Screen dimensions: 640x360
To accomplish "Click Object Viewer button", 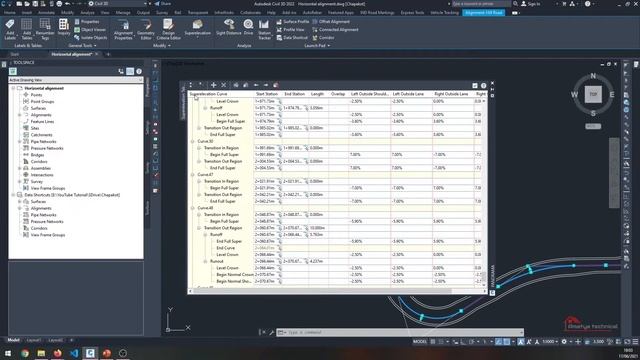I will [90, 30].
